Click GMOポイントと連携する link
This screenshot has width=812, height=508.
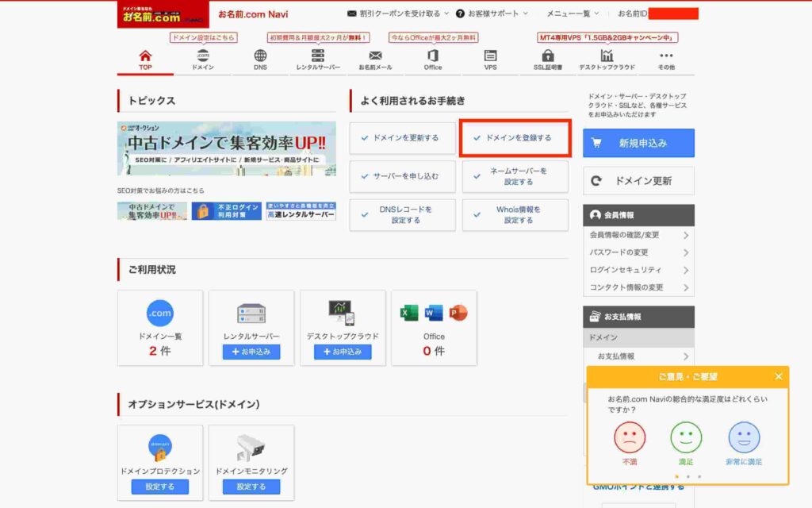point(638,487)
